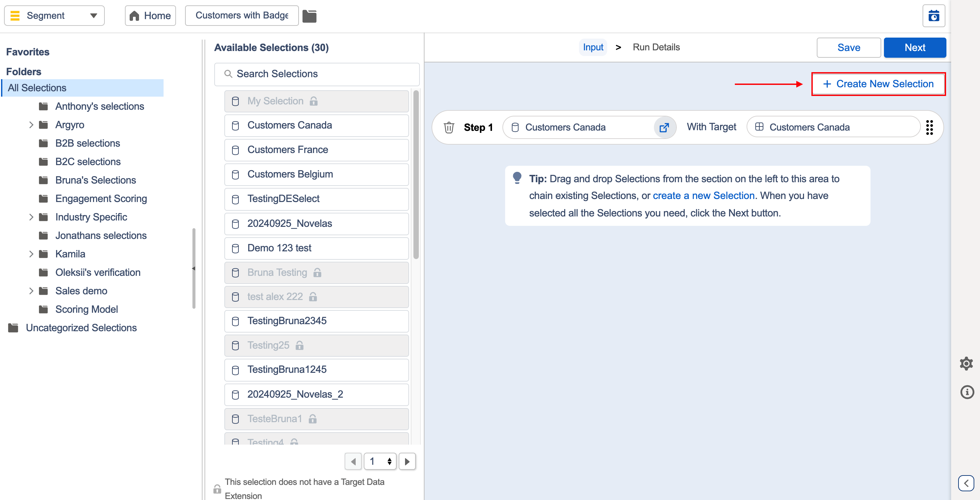Switch to the Run Details step

[x=656, y=47]
